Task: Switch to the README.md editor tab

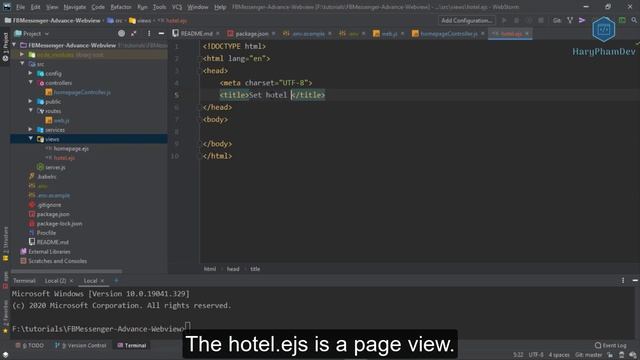Action: pyautogui.click(x=196, y=33)
